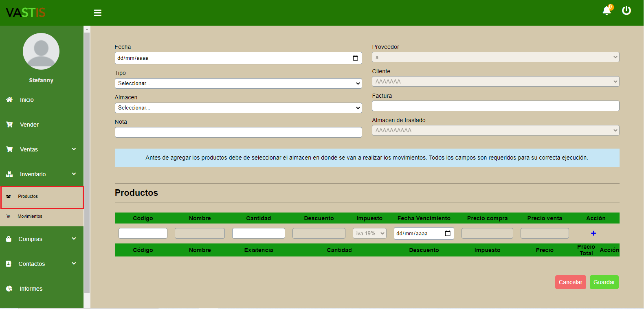
Task: Expand the Compras submenu chevron
Action: coord(74,239)
